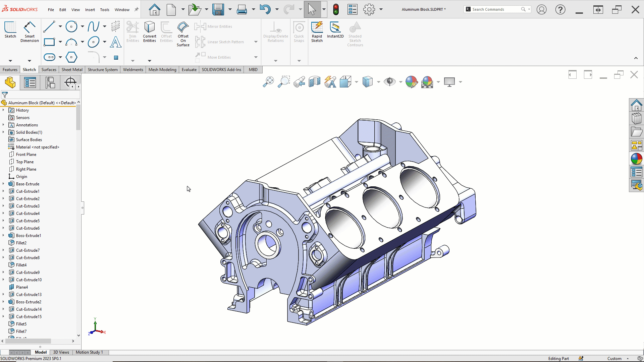Click the Convert Entities icon
This screenshot has width=644, height=362.
pyautogui.click(x=150, y=32)
